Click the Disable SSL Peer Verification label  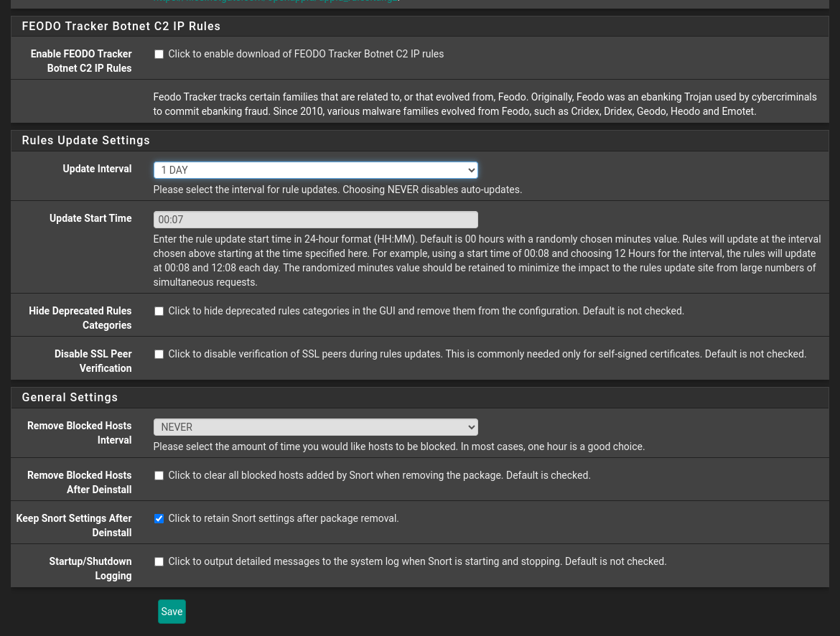(x=93, y=361)
